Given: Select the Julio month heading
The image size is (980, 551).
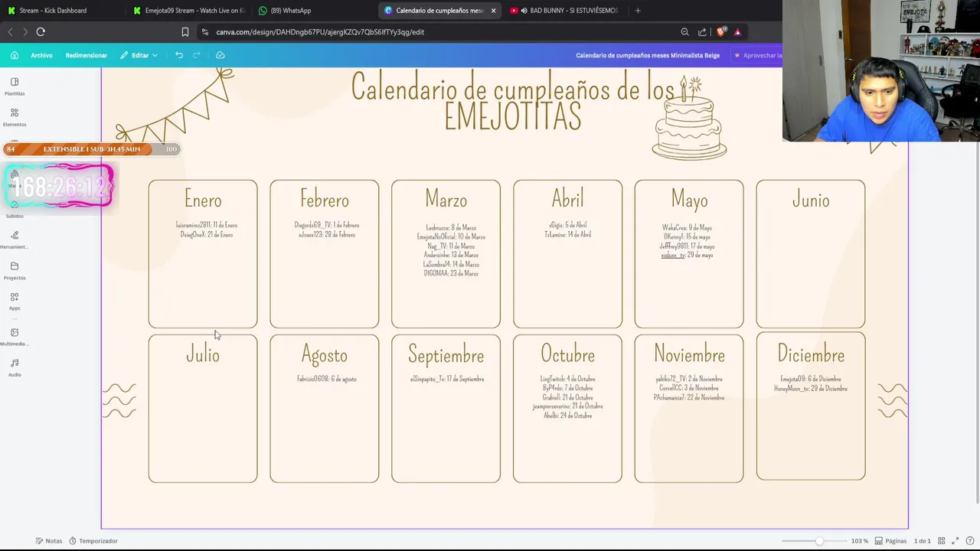Looking at the screenshot, I should 203,354.
